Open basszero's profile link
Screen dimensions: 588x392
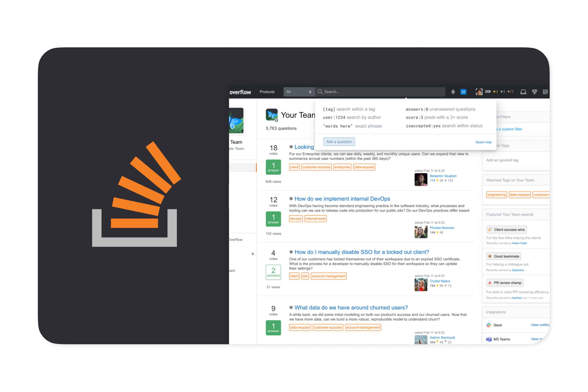tap(518, 270)
